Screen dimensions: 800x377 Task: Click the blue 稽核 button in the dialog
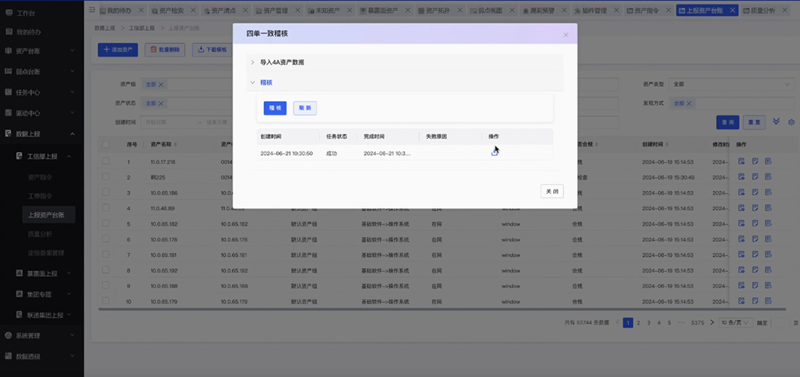click(275, 108)
